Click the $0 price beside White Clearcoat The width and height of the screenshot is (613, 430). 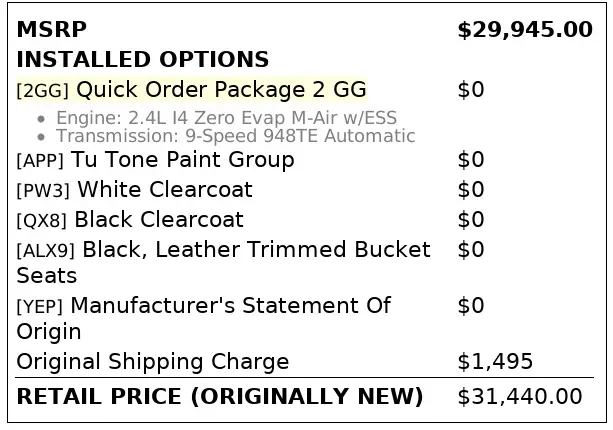point(470,190)
